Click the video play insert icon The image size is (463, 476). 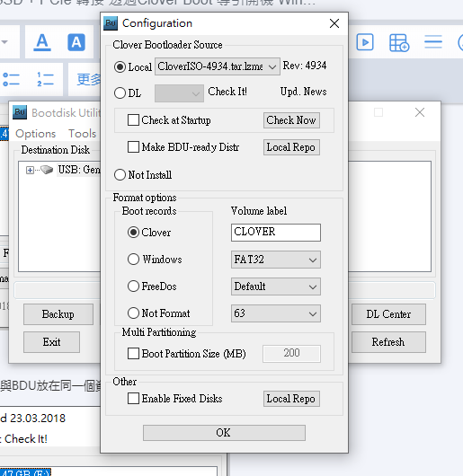coord(365,42)
